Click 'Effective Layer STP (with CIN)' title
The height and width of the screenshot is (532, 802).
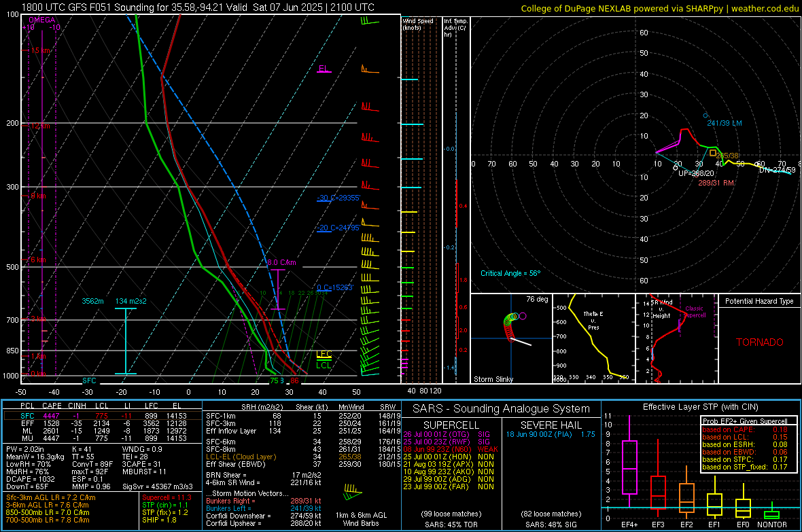(x=700, y=407)
